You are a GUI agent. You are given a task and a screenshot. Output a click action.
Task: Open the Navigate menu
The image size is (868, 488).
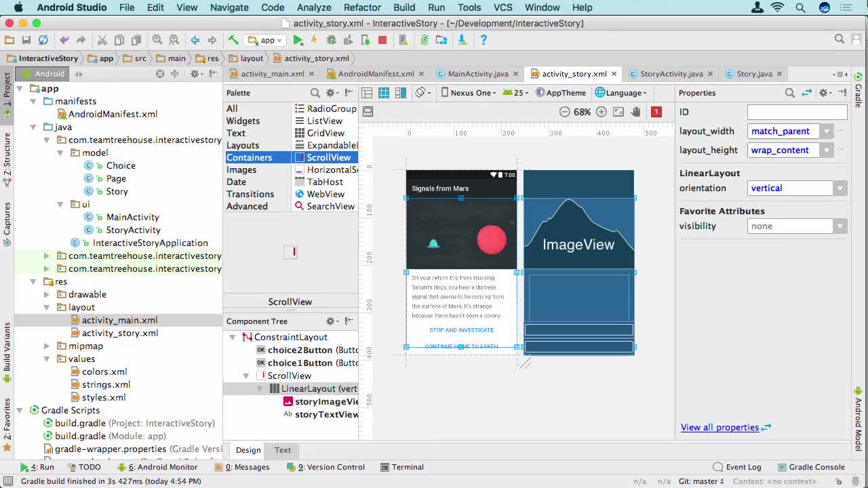click(x=229, y=7)
